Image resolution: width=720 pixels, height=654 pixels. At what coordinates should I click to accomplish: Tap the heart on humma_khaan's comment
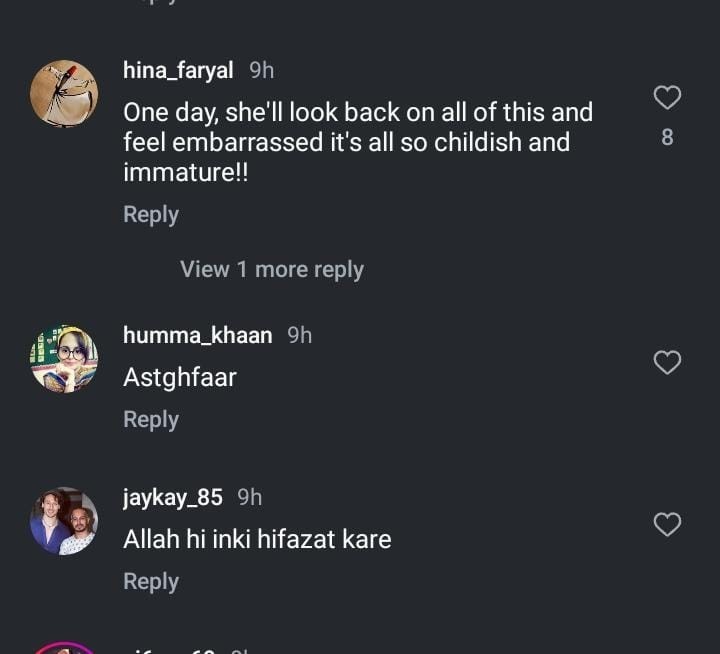(x=667, y=362)
